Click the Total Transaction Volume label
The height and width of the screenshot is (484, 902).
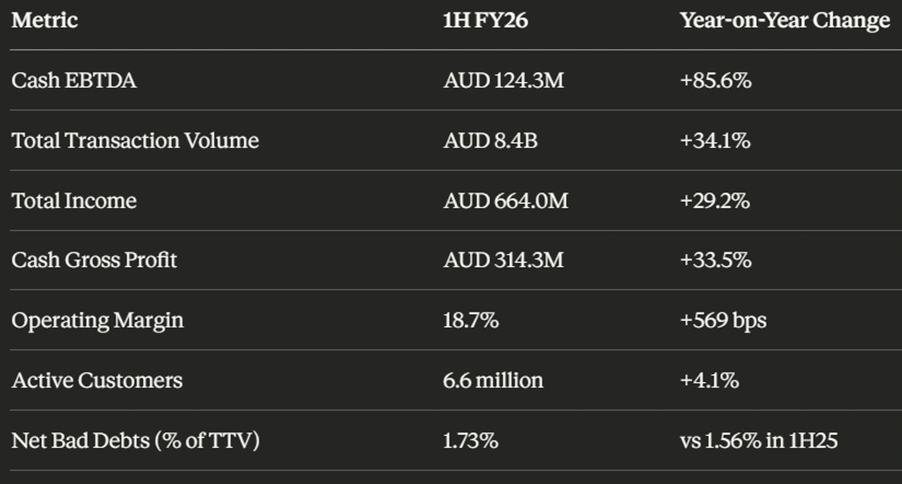[135, 141]
